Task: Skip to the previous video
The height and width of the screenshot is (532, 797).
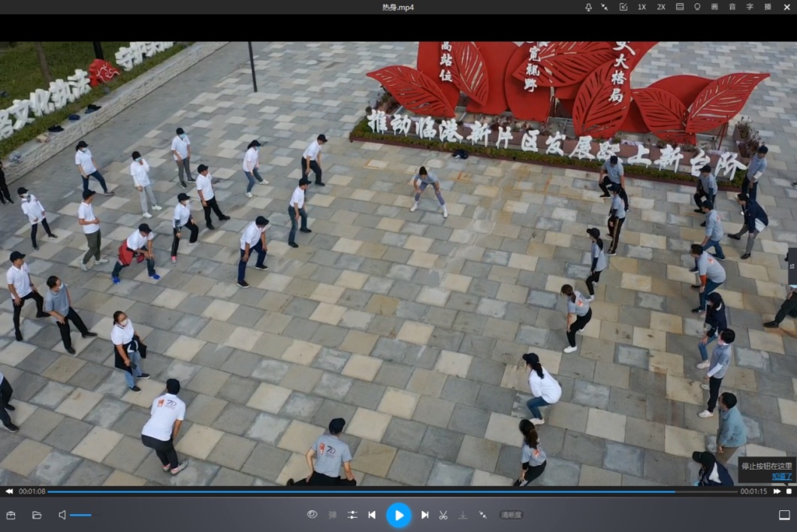Action: [x=372, y=515]
